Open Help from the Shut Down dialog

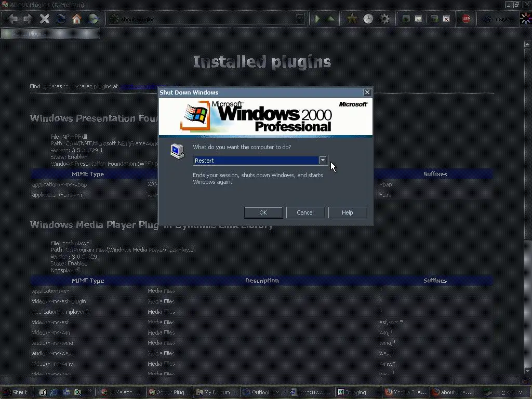(x=347, y=212)
